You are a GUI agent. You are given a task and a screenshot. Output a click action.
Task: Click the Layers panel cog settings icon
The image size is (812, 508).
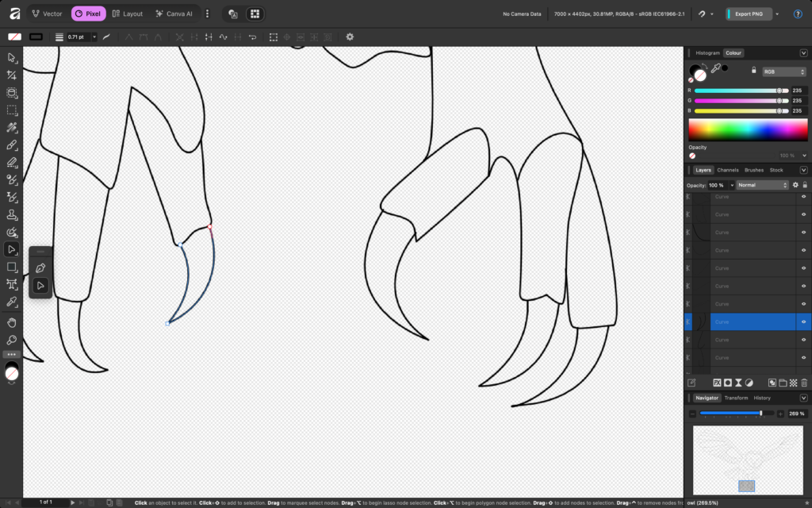tap(795, 185)
